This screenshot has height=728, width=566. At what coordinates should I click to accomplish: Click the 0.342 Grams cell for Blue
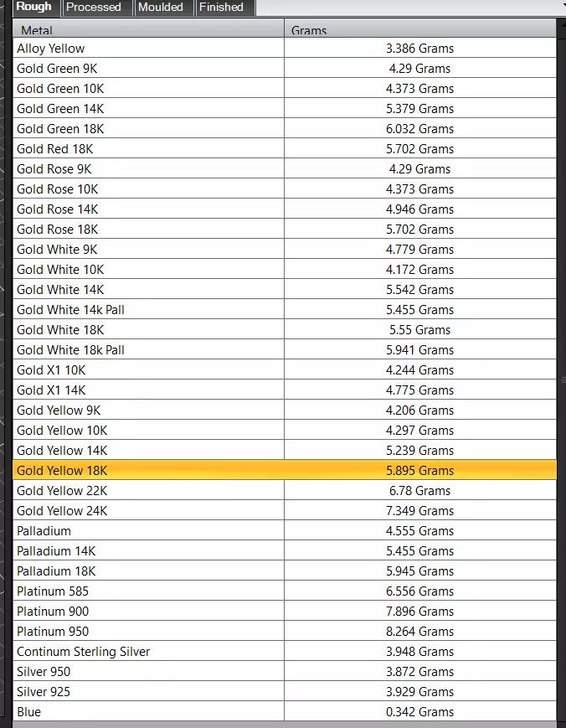[x=419, y=712]
